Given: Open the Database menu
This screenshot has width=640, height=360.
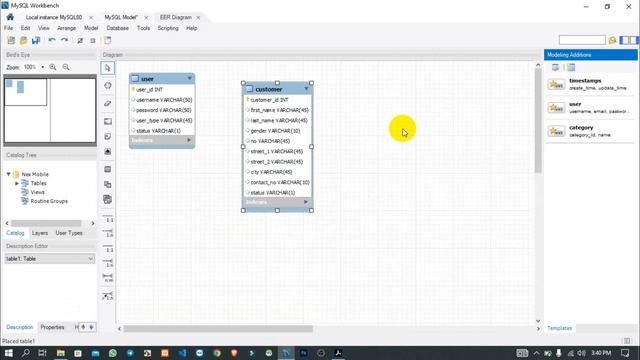Looking at the screenshot, I should 118,28.
